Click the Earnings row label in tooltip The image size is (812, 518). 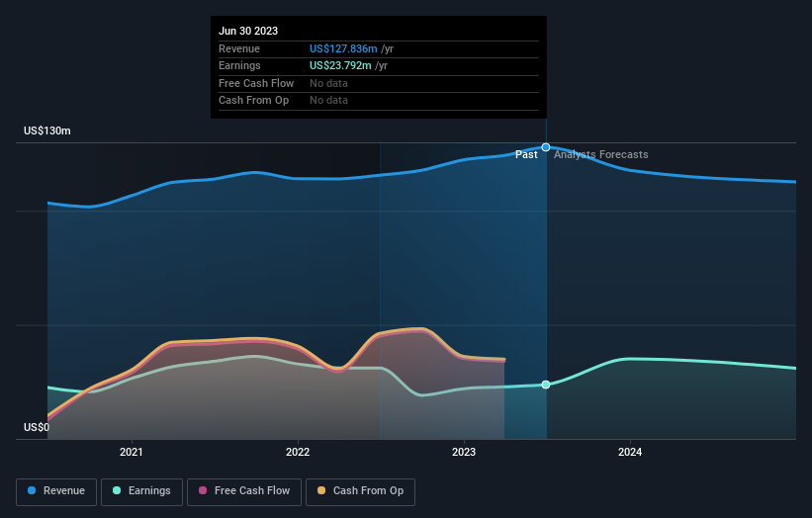tap(239, 65)
